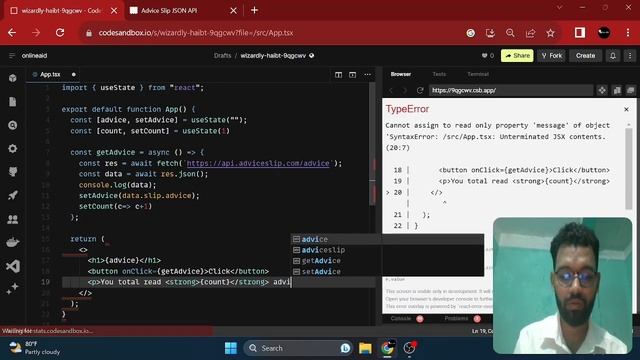
Task: Open preview in new window icon
Action: [630, 90]
